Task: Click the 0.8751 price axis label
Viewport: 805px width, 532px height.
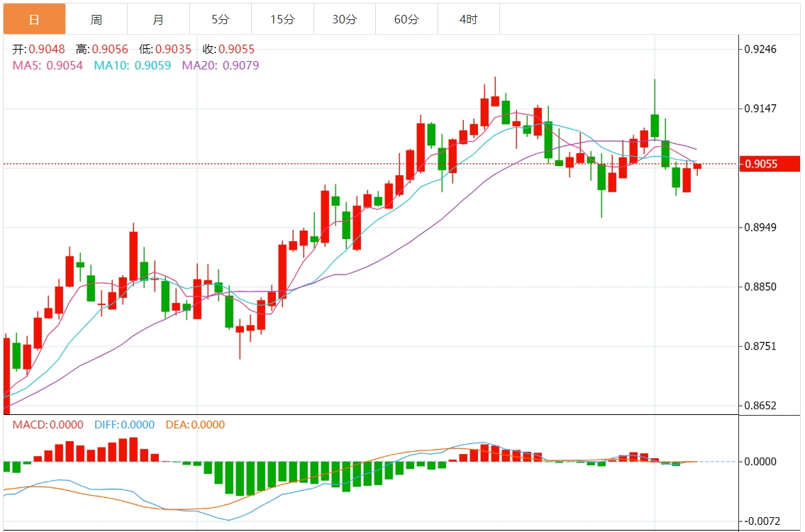Action: [760, 346]
